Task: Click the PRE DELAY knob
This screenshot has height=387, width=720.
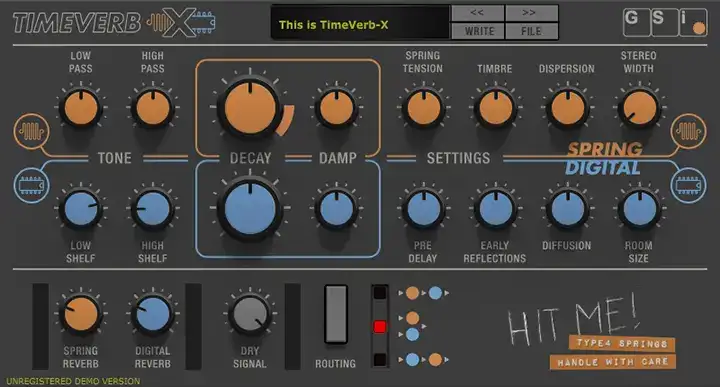Action: (x=423, y=209)
